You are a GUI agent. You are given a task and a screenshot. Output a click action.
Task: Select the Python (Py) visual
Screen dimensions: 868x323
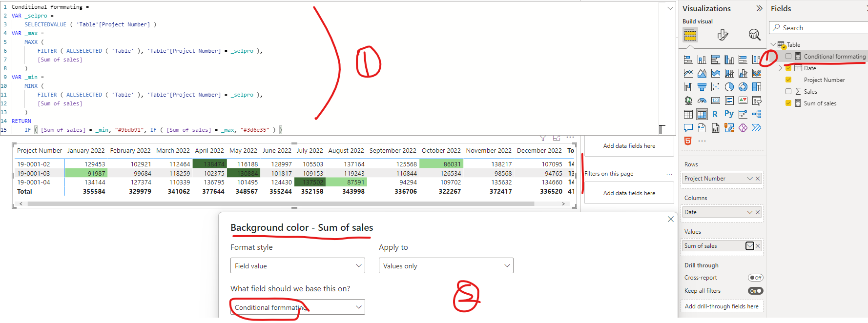[729, 114]
